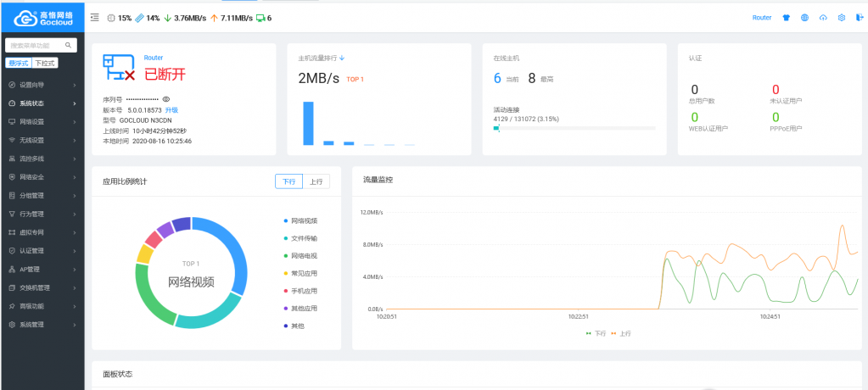
Task: Click the skin/theme shirt icon in header
Action: tap(786, 18)
